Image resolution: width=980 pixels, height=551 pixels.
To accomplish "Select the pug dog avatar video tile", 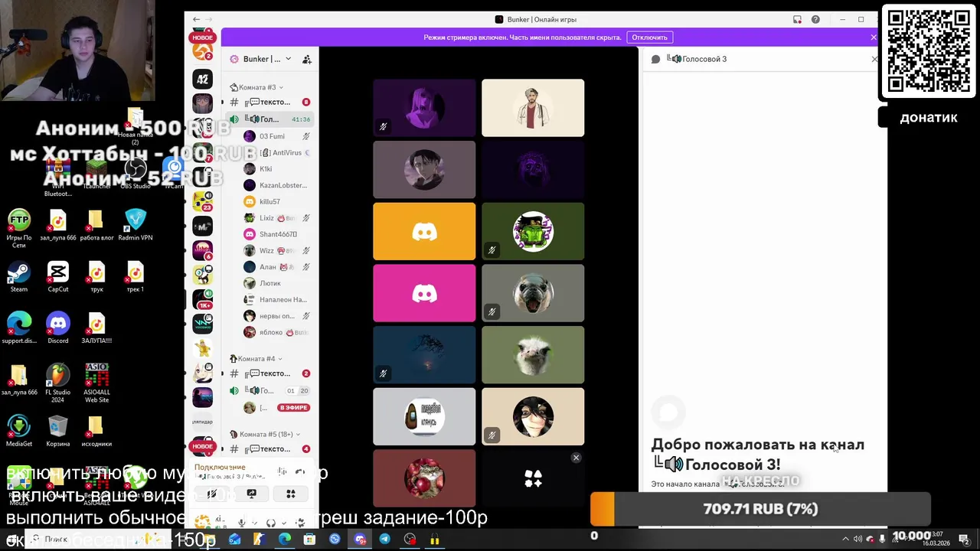I will point(533,293).
